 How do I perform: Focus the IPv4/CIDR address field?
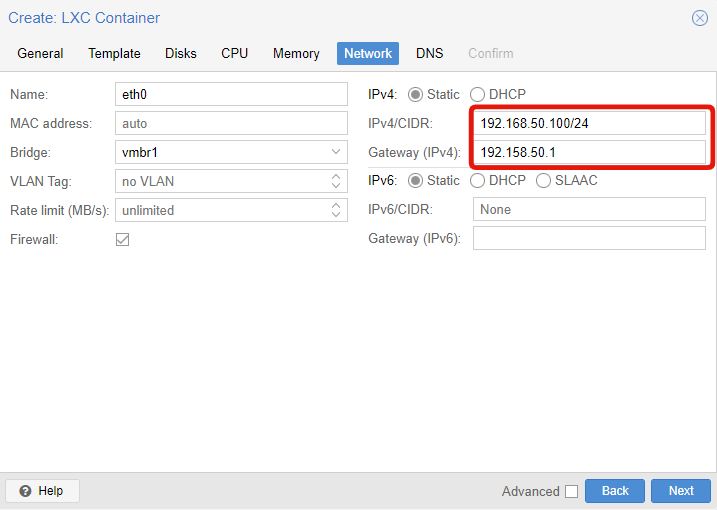pyautogui.click(x=589, y=123)
